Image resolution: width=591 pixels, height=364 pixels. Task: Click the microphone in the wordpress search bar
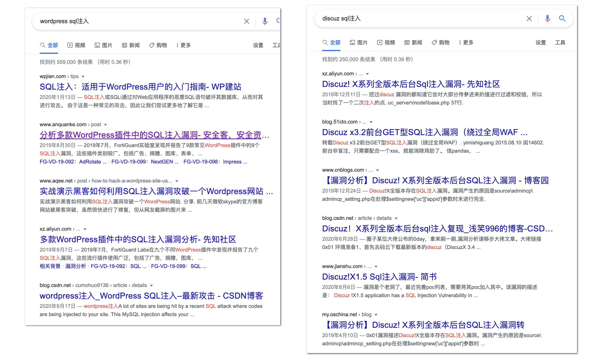(265, 21)
